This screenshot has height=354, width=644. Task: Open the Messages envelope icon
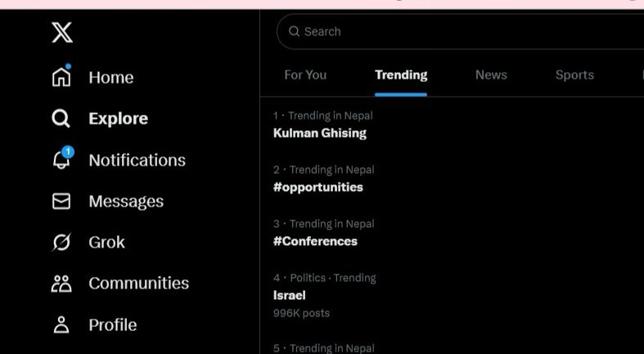pos(61,201)
